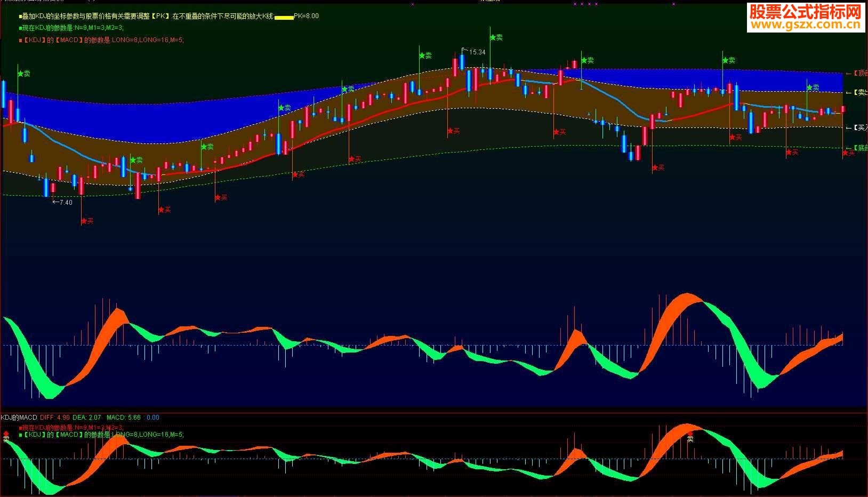The height and width of the screenshot is (497, 868).
Task: Click the 7.40 low price label
Action: (66, 203)
